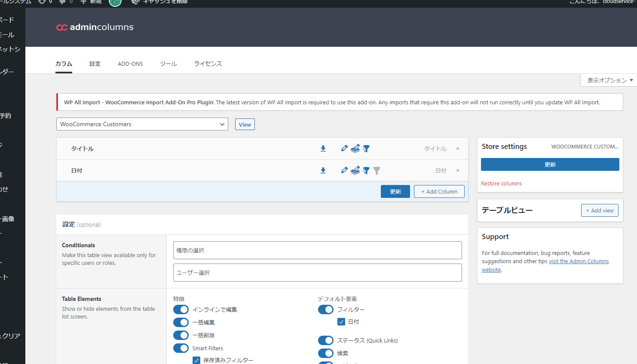Expand the タイトル column settings arrow
Viewport: 637px width, 364px height.
(x=458, y=149)
